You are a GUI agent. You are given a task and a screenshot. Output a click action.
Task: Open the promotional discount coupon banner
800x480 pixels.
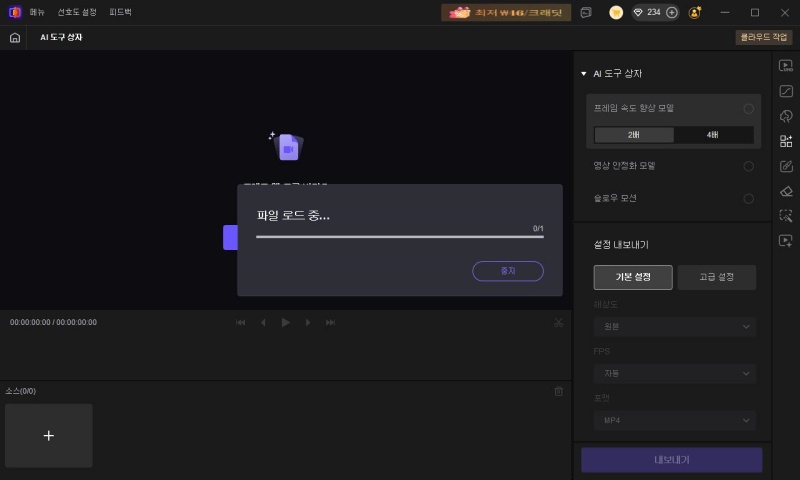(x=506, y=12)
